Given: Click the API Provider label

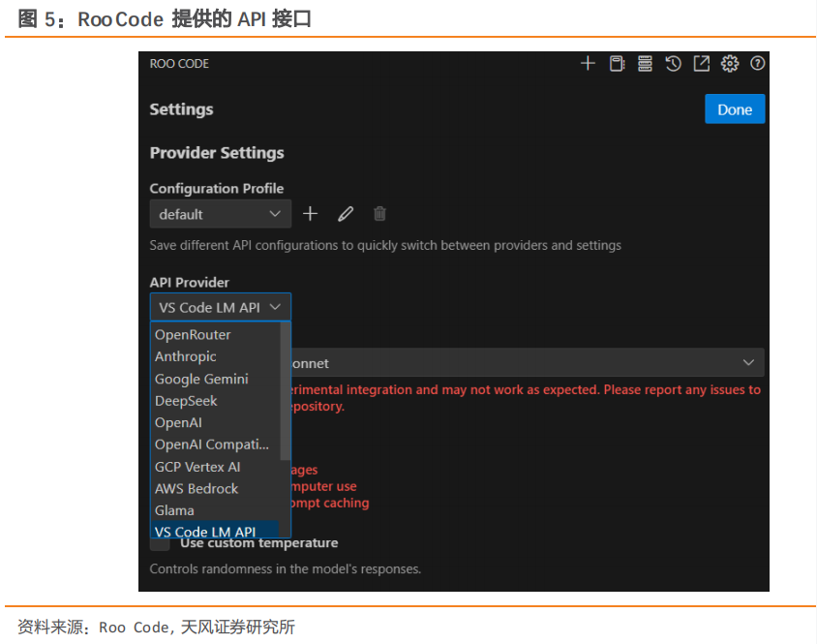Looking at the screenshot, I should pyautogui.click(x=189, y=282).
